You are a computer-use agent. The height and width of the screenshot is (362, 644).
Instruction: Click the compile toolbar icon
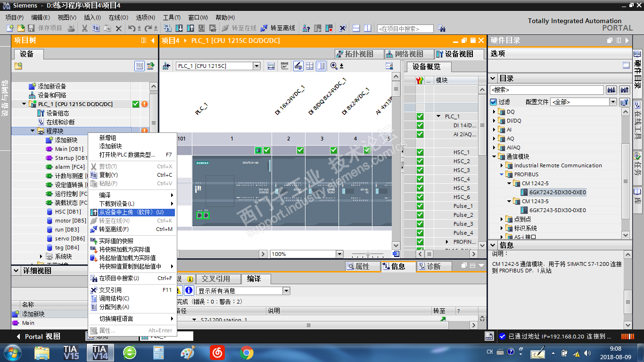pyautogui.click(x=168, y=28)
